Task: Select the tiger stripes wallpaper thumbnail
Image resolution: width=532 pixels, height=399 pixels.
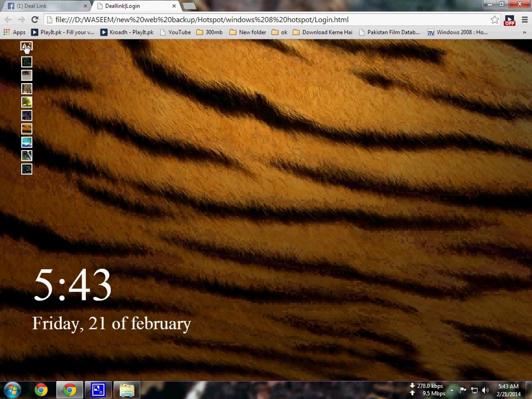Action: (x=27, y=129)
